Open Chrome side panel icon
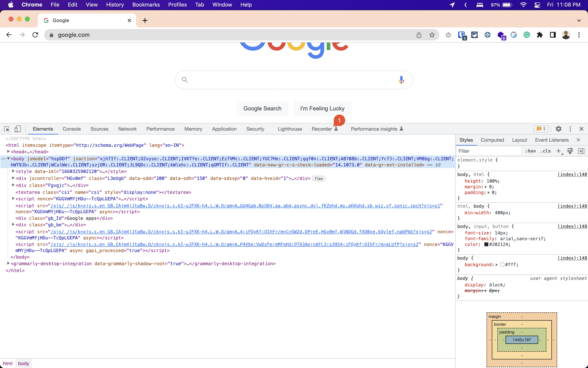The image size is (588, 368). [x=553, y=35]
